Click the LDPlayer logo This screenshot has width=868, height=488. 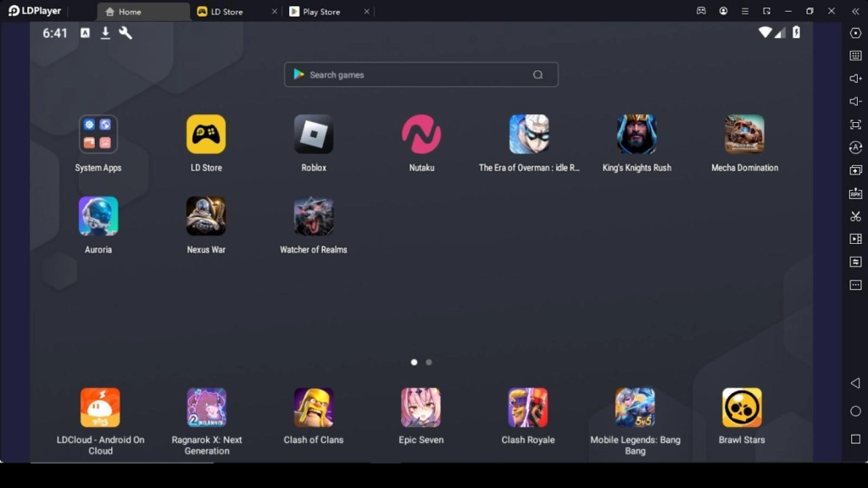pyautogui.click(x=34, y=11)
